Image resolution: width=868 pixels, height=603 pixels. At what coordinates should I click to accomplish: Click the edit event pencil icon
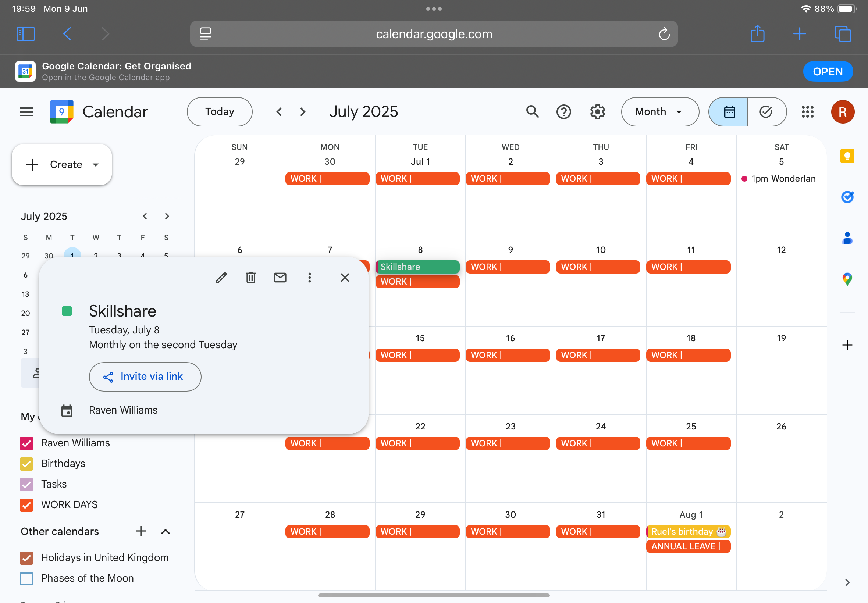click(x=221, y=278)
